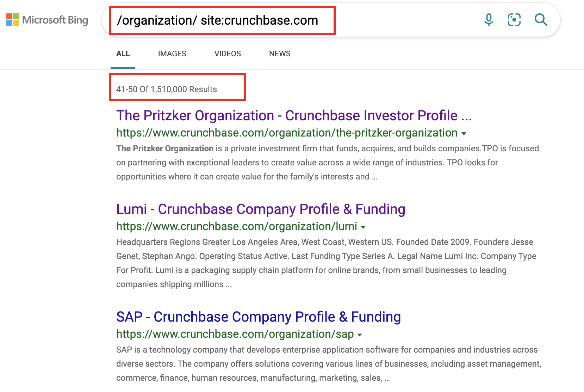Screen dimensions: 584x392
Task: Click the crunchbase.com/organization/sap green URL
Action: click(x=235, y=334)
